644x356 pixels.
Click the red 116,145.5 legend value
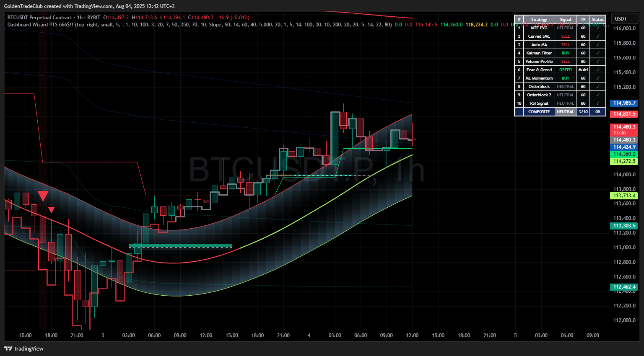coord(426,25)
